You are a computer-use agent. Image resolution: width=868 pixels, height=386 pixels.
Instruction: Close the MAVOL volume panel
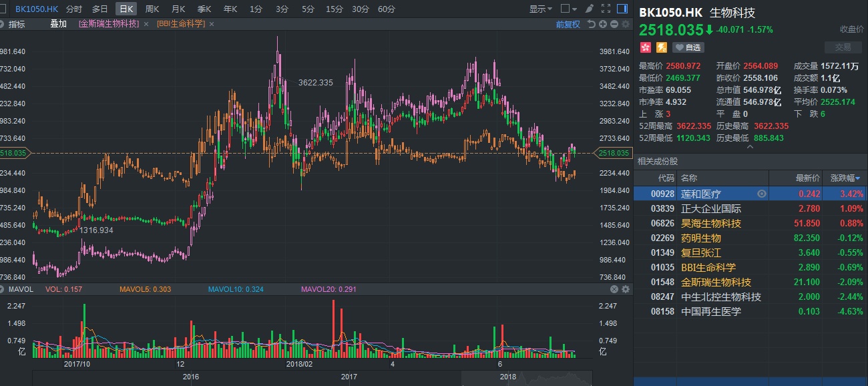(614, 289)
